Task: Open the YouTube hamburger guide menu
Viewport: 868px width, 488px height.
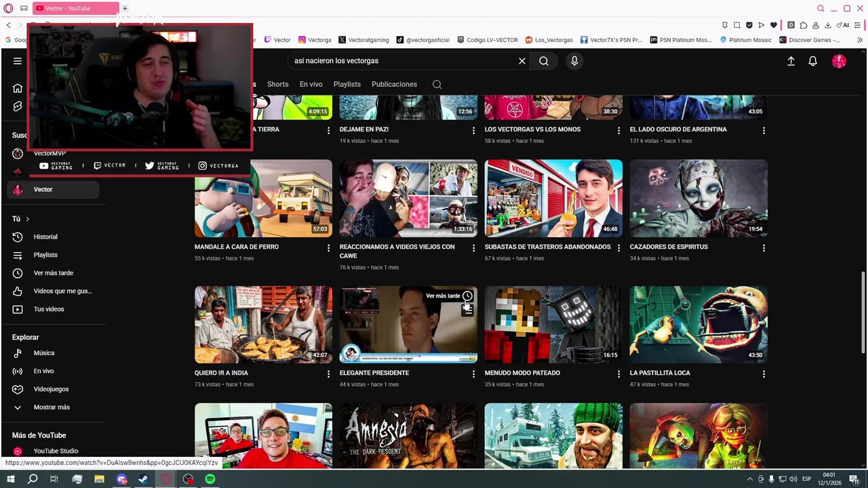Action: click(x=18, y=61)
